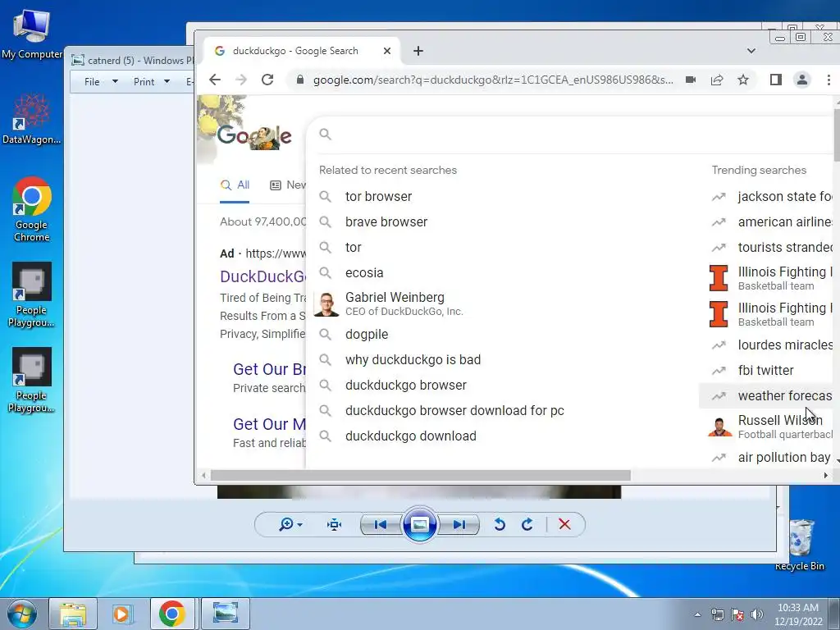Click Photo Viewer taskbar button
Image resolution: width=840 pixels, height=630 pixels.
[226, 614]
